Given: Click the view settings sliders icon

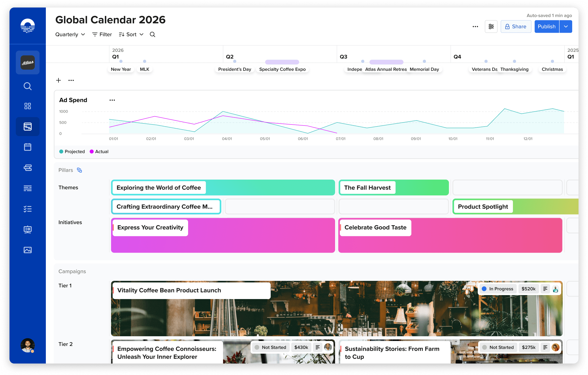Looking at the screenshot, I should [x=491, y=27].
